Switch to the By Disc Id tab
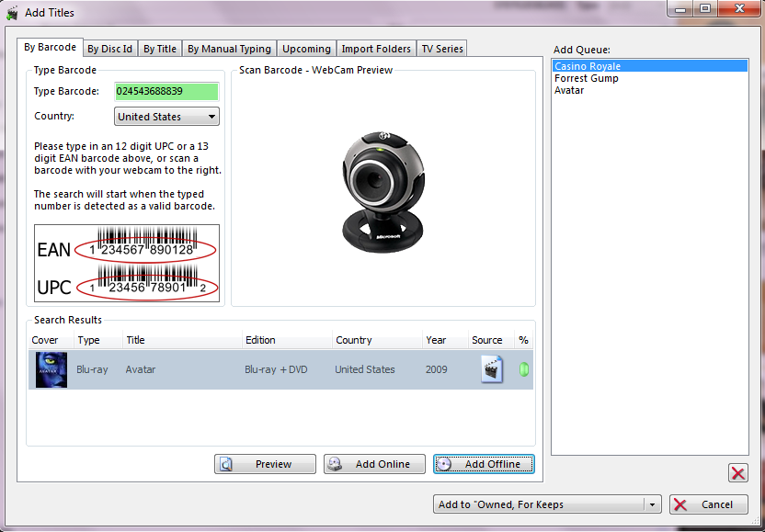The image size is (765, 532). [x=109, y=49]
